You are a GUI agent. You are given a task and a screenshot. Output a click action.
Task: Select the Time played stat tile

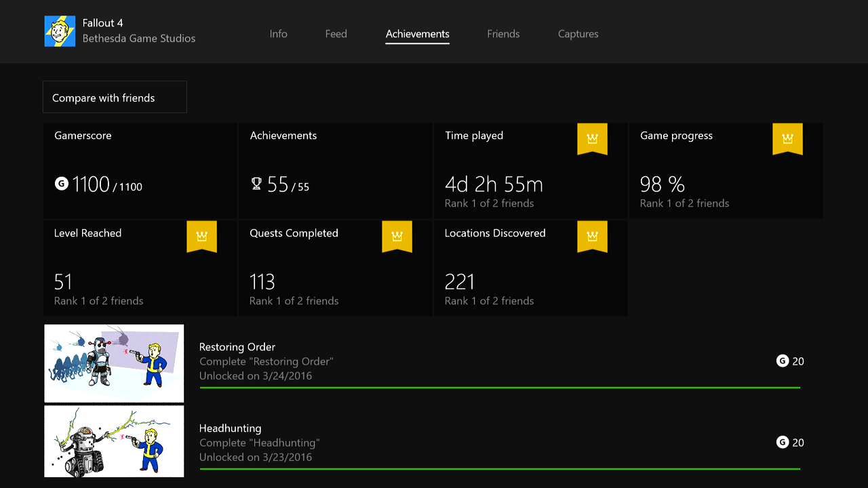pos(531,171)
